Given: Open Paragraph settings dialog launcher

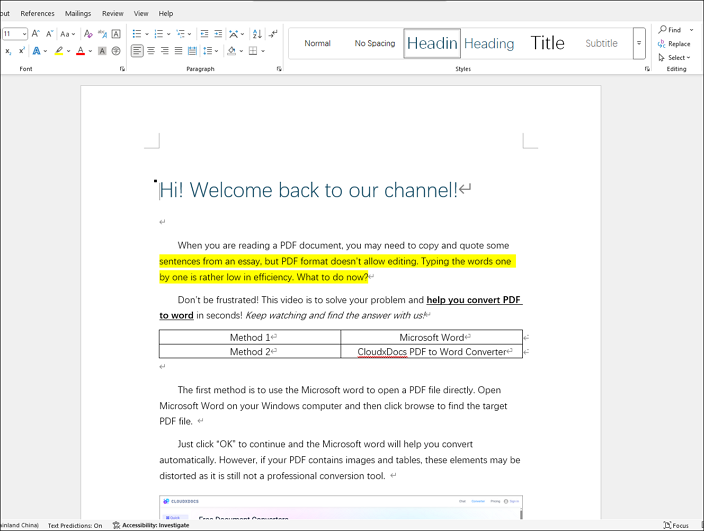Looking at the screenshot, I should [279, 69].
